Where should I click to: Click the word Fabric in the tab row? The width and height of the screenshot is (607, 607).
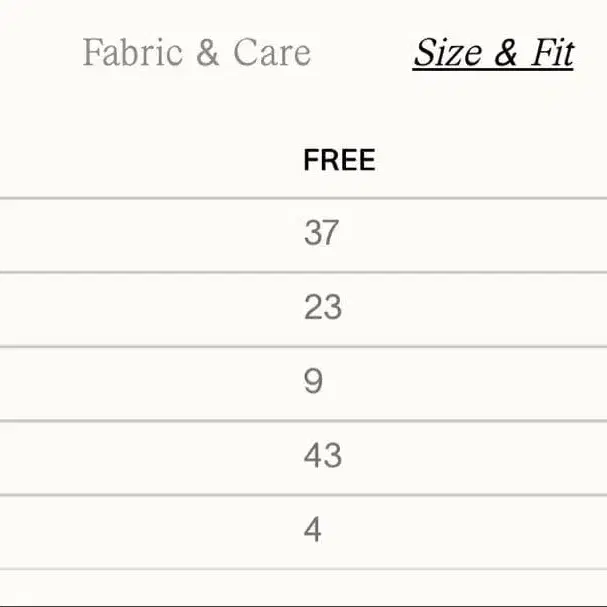point(133,52)
